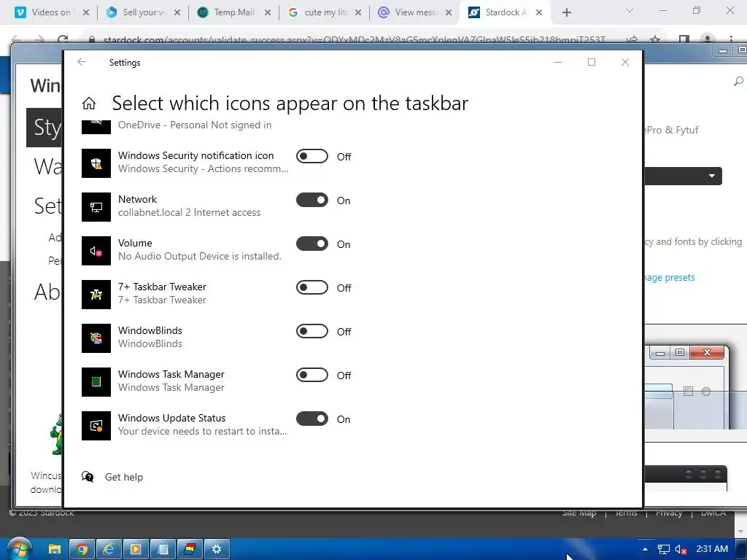Go back using Settings back arrow
Image resolution: width=747 pixels, height=560 pixels.
(82, 62)
